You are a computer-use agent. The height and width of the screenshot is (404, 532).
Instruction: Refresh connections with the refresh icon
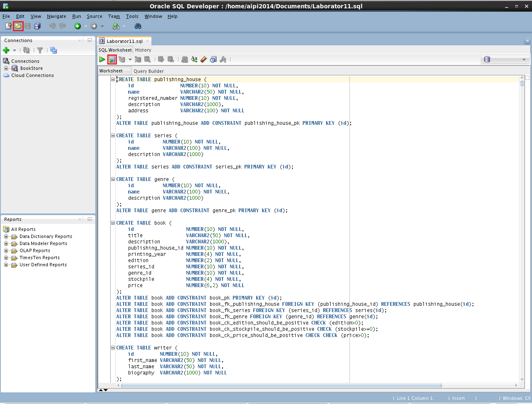pos(27,50)
